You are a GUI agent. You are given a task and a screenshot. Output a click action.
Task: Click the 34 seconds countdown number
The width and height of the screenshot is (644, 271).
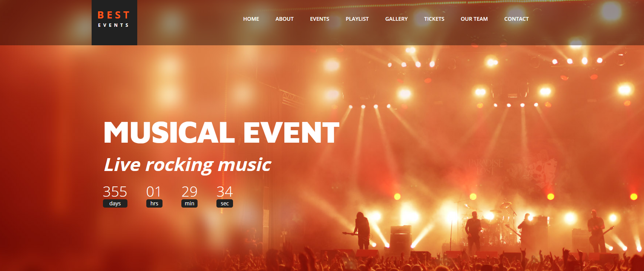(225, 192)
